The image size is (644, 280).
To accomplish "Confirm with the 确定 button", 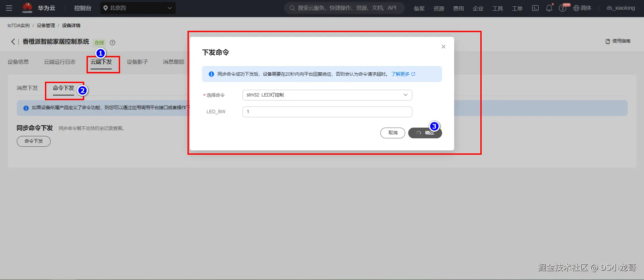I will pos(425,133).
